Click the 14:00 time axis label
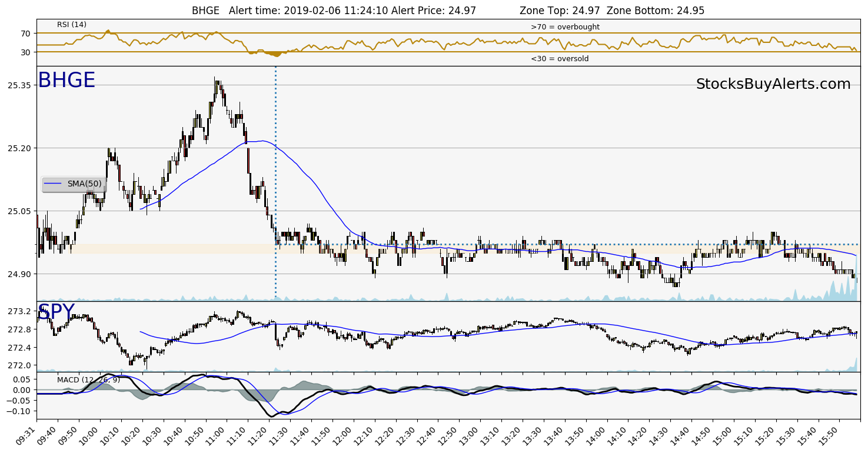This screenshot has height=453, width=868. tap(596, 434)
